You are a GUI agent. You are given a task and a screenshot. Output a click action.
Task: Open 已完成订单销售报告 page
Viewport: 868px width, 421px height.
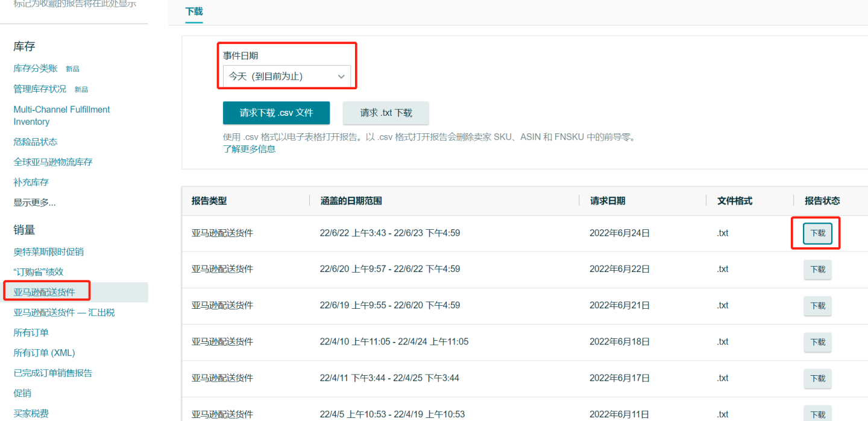click(52, 373)
